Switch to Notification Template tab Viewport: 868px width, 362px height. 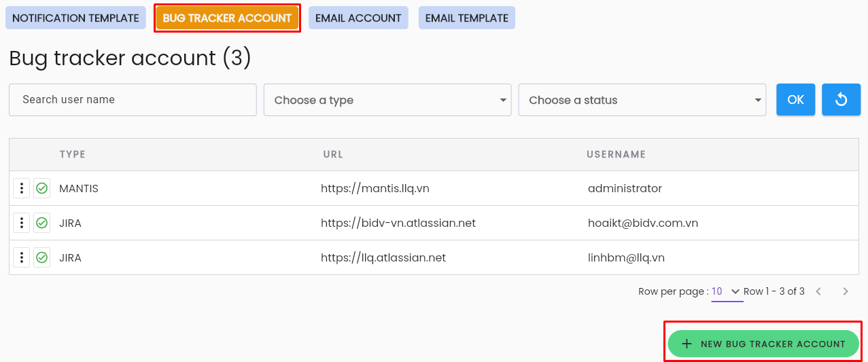(x=75, y=18)
